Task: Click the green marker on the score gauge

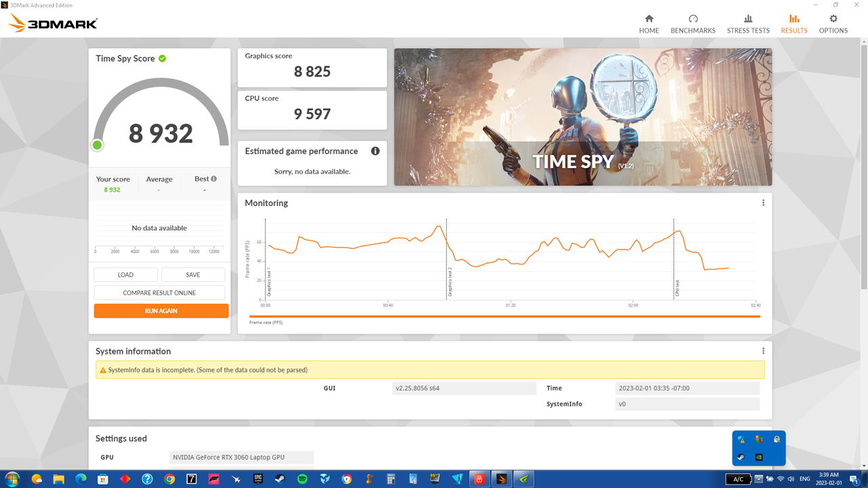Action: tap(97, 145)
